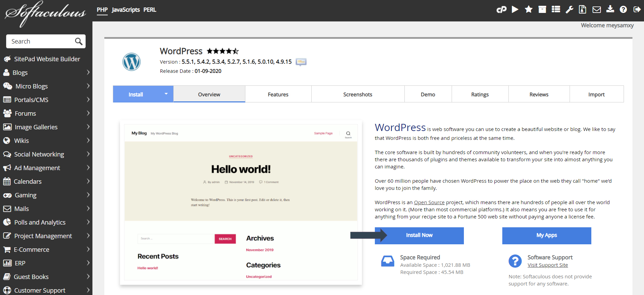Image resolution: width=644 pixels, height=295 pixels.
Task: Click Software Support question icon
Action: point(515,261)
